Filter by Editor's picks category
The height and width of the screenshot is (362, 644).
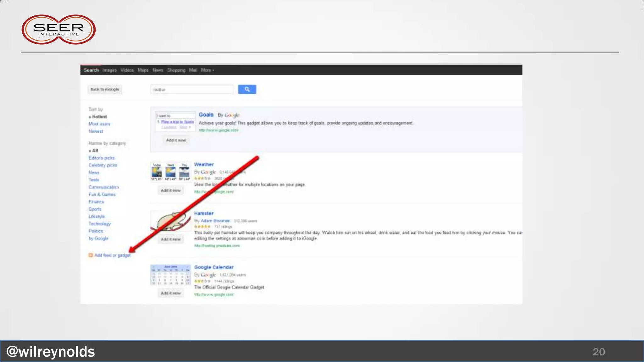tap(102, 158)
